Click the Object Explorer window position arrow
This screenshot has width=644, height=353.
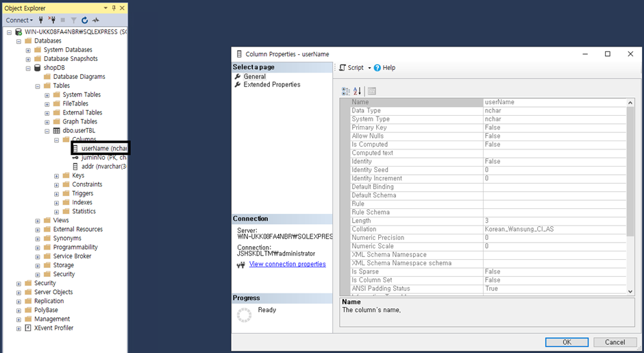coord(106,8)
